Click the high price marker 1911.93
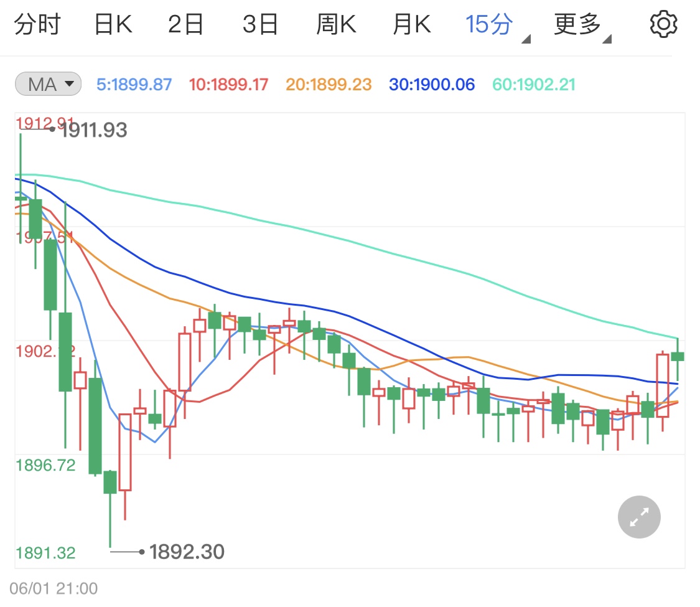 95,131
